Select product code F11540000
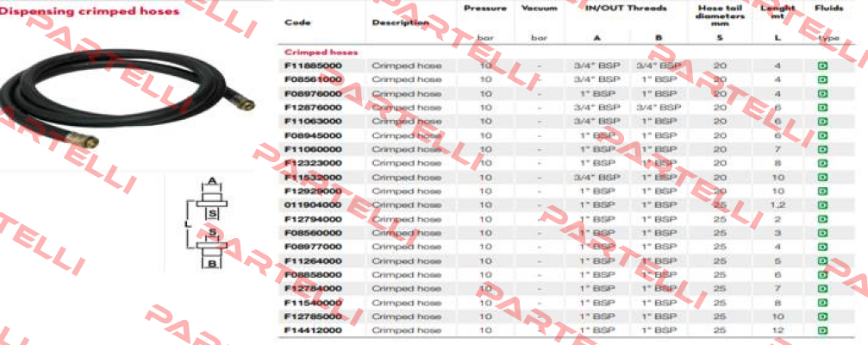 click(x=313, y=303)
